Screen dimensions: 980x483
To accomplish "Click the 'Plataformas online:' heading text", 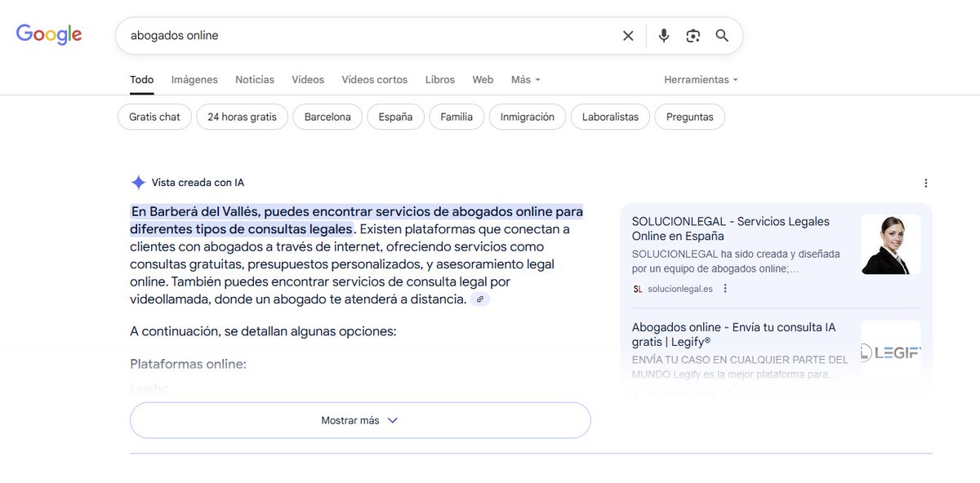I will (x=188, y=364).
